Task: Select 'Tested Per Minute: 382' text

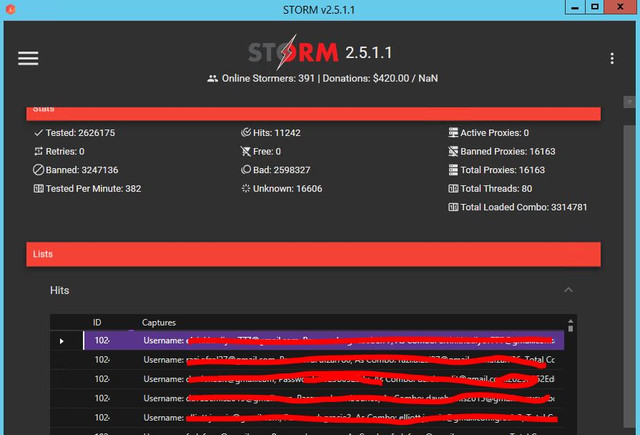Action: click(x=93, y=189)
